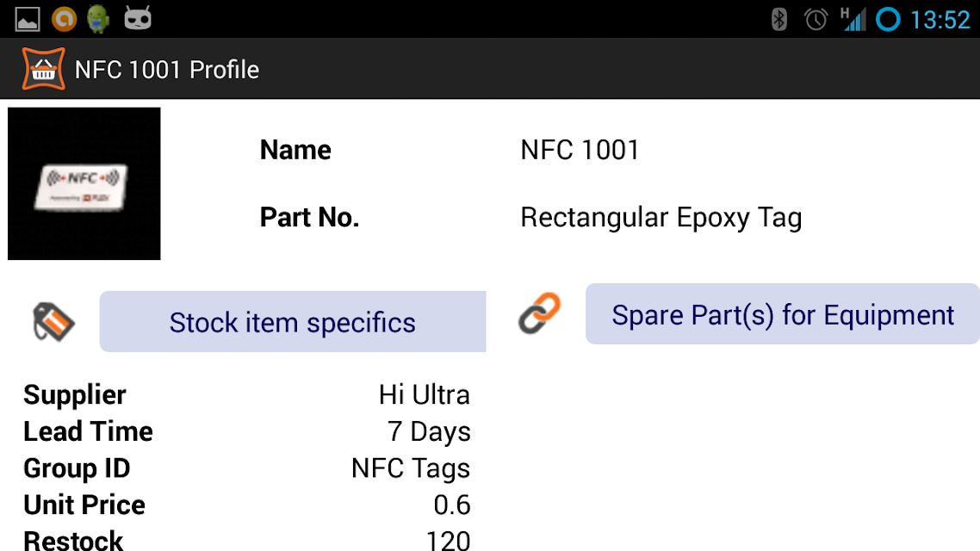Viewport: 980px width, 551px height.
Task: Tap the mobile signal strength icon
Action: (853, 19)
